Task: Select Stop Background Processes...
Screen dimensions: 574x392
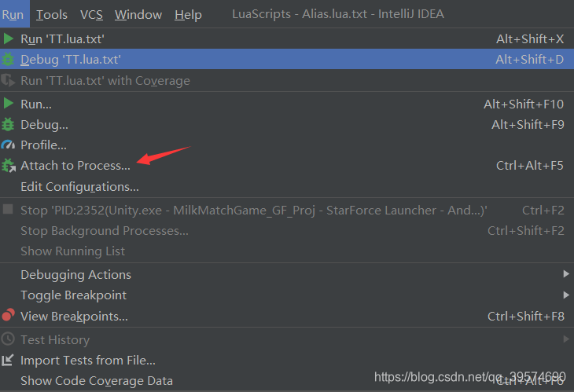Action: 287,231
